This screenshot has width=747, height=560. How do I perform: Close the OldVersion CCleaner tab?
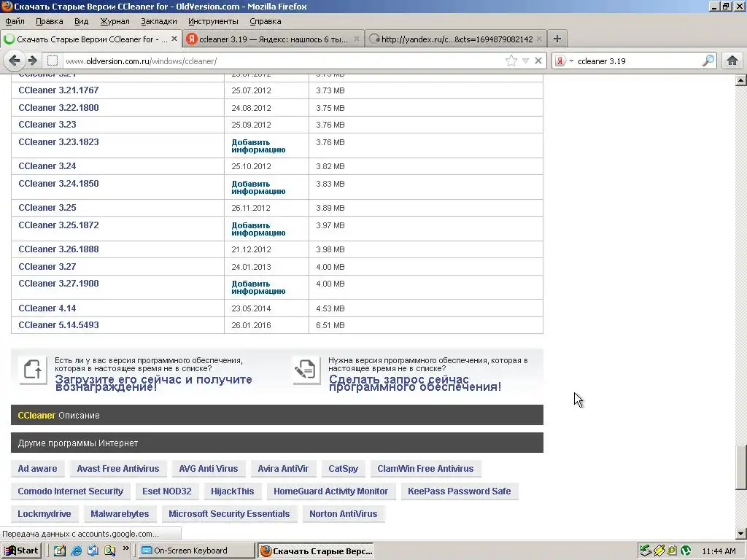174,39
